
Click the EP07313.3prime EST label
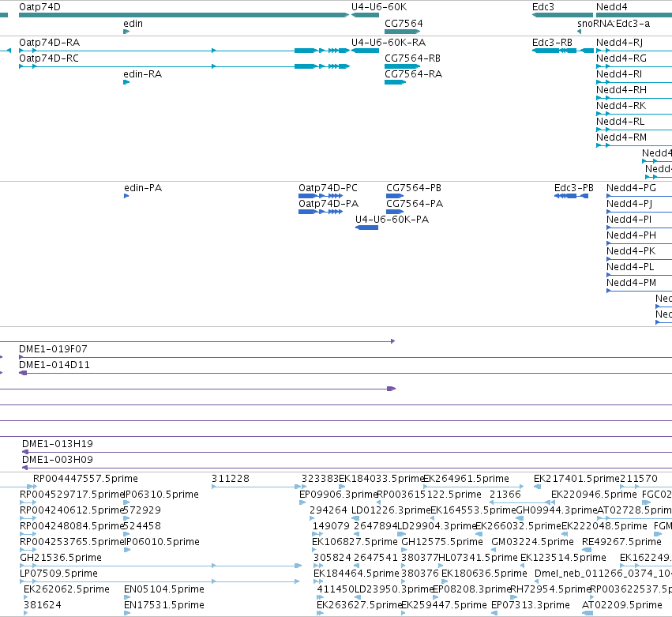pyautogui.click(x=530, y=605)
